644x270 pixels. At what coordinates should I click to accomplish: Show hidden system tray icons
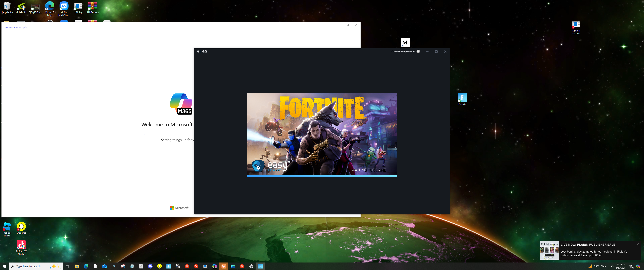[x=612, y=266]
